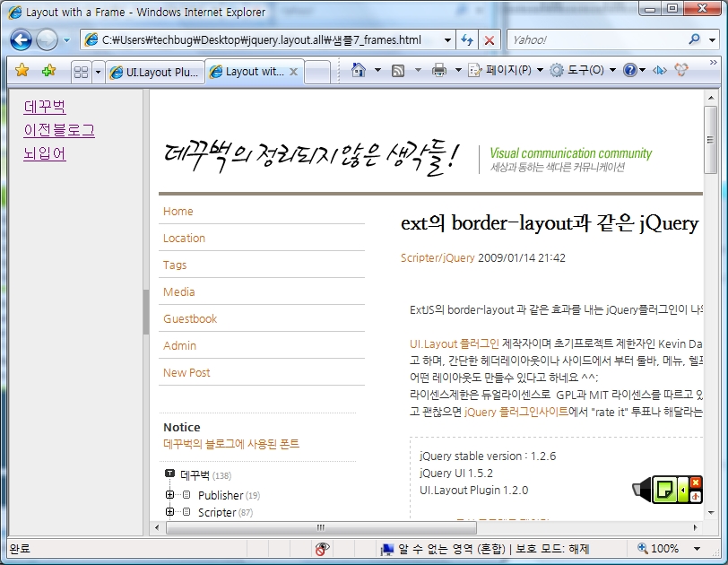Open the search provider dropdown arrow
This screenshot has width=728, height=565.
[x=712, y=40]
